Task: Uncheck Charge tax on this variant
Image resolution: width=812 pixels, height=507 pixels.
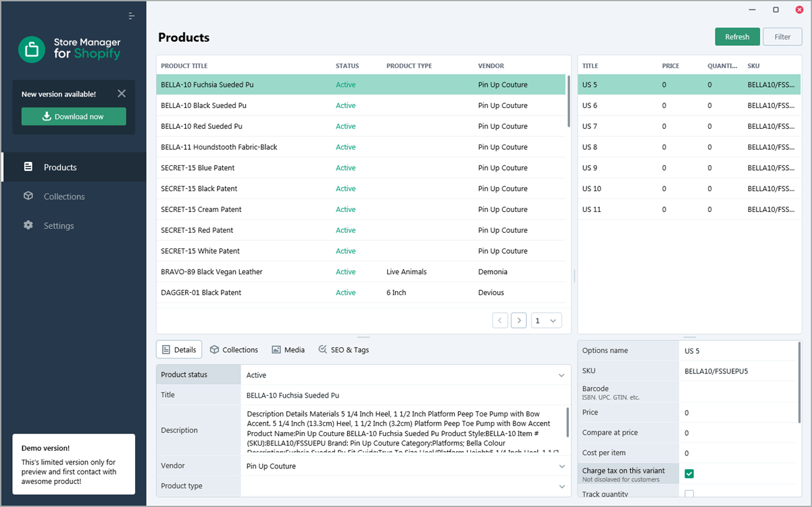Action: pos(689,473)
